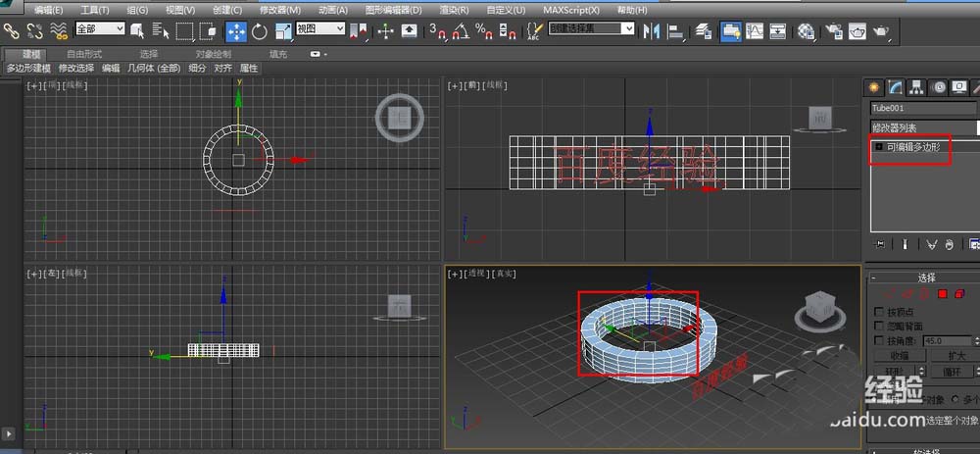The height and width of the screenshot is (454, 980).
Task: Click the Bind to Space Warp icon
Action: (59, 30)
